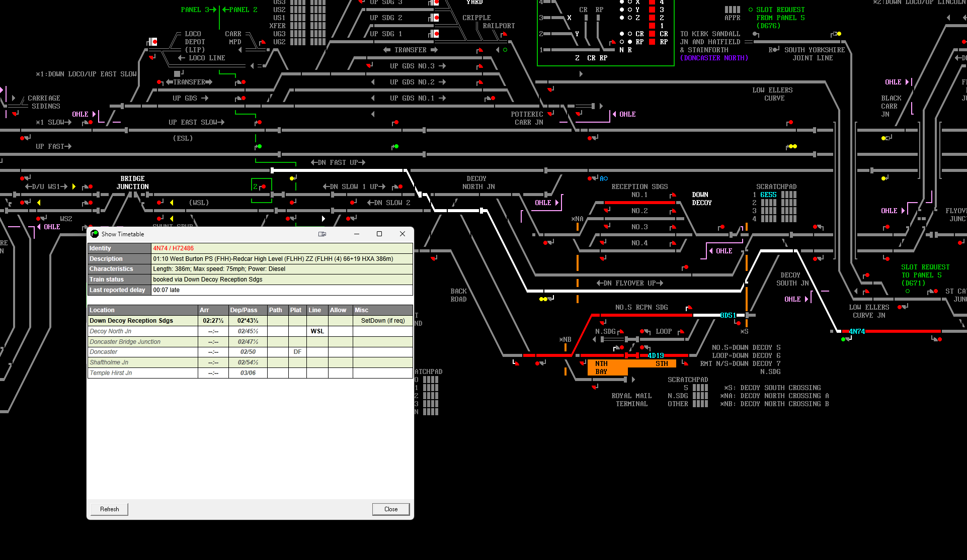This screenshot has height=560, width=967.
Task: Set the RP frame release to R
Action: [630, 42]
